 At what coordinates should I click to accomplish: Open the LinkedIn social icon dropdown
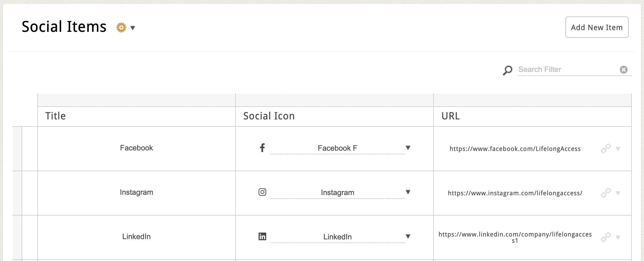[x=408, y=237]
